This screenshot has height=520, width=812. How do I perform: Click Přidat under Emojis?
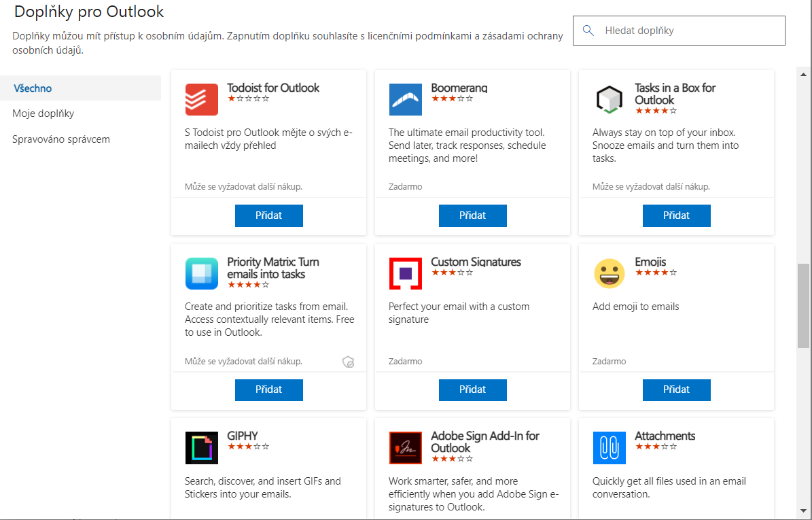(x=676, y=389)
